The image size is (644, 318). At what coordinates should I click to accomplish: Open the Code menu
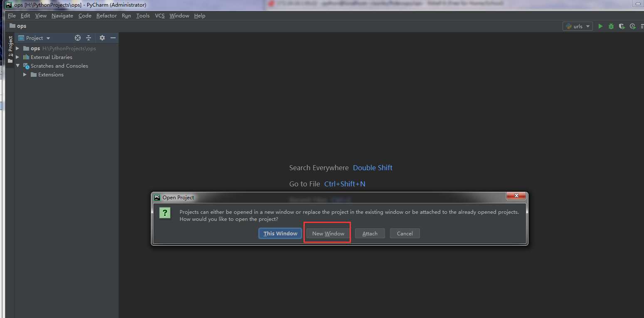pyautogui.click(x=85, y=15)
